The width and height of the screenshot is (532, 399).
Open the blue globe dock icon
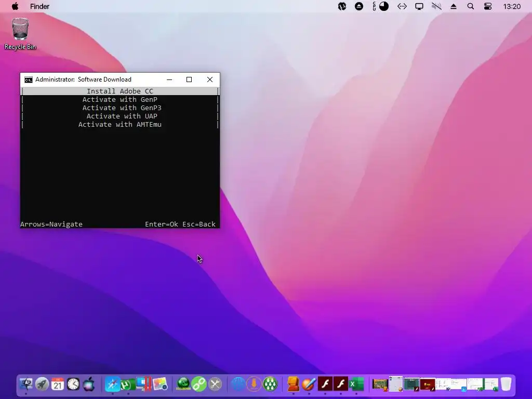point(238,384)
